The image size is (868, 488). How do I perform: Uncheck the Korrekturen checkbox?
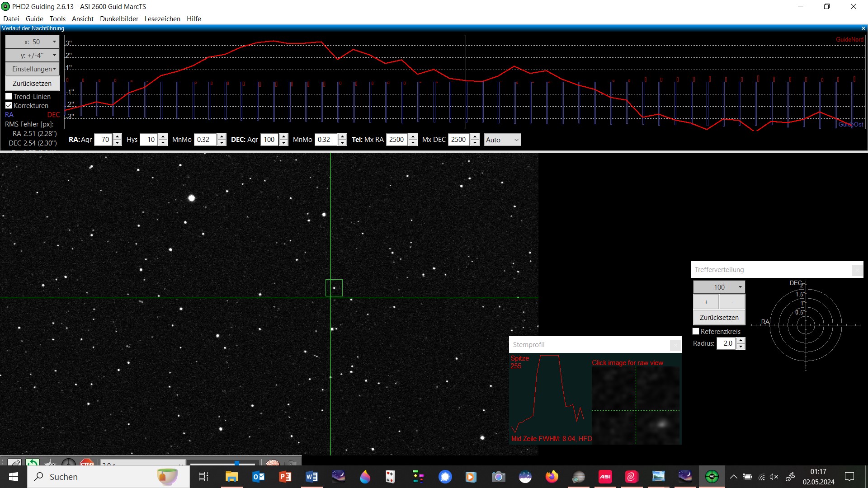[x=9, y=106]
